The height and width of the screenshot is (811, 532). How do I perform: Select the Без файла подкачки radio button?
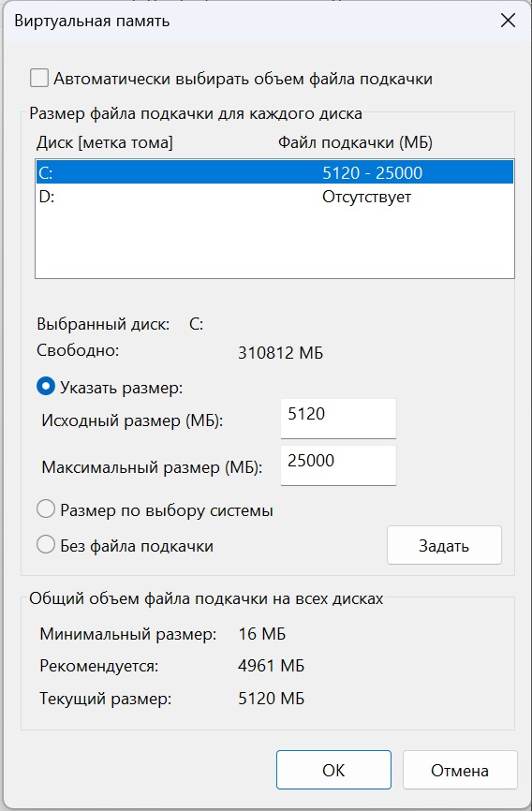pyautogui.click(x=46, y=545)
